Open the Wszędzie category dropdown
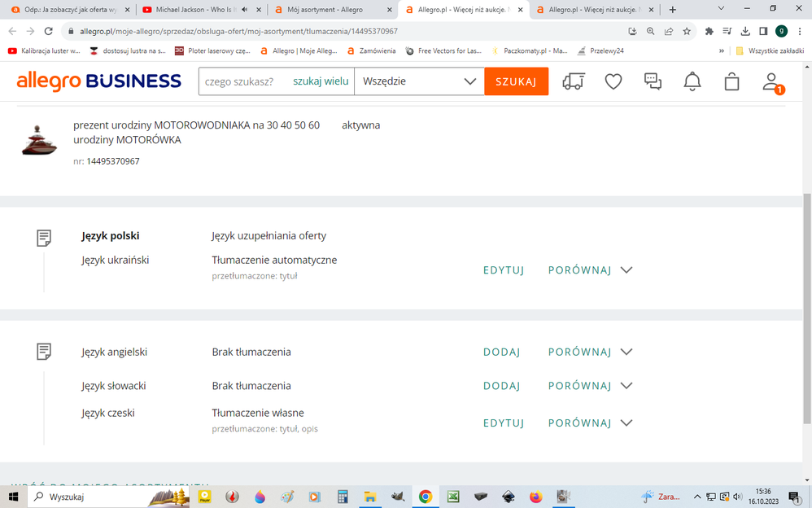Image resolution: width=812 pixels, height=508 pixels. click(419, 81)
